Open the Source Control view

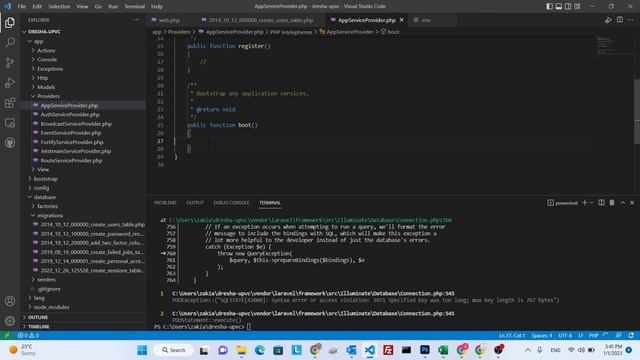pos(10,62)
